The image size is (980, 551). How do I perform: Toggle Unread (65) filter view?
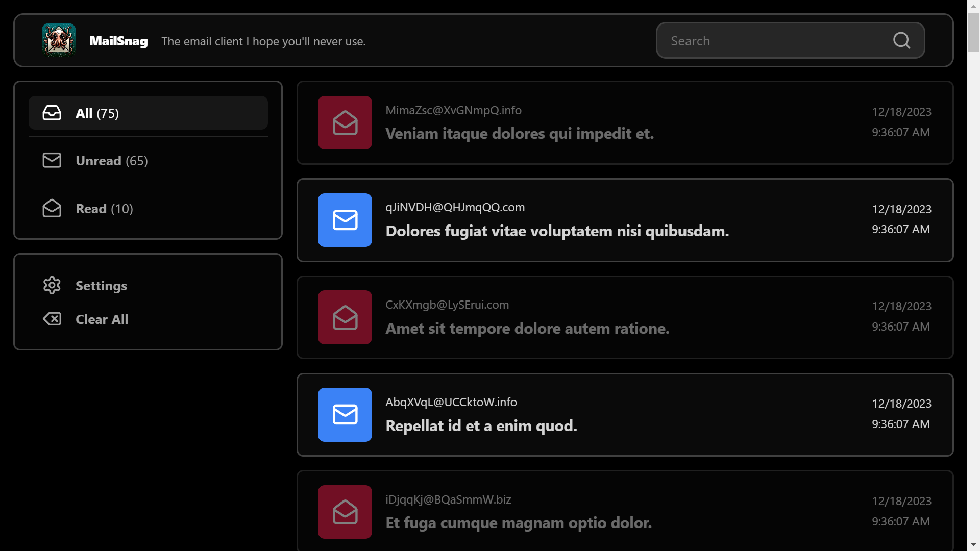148,160
